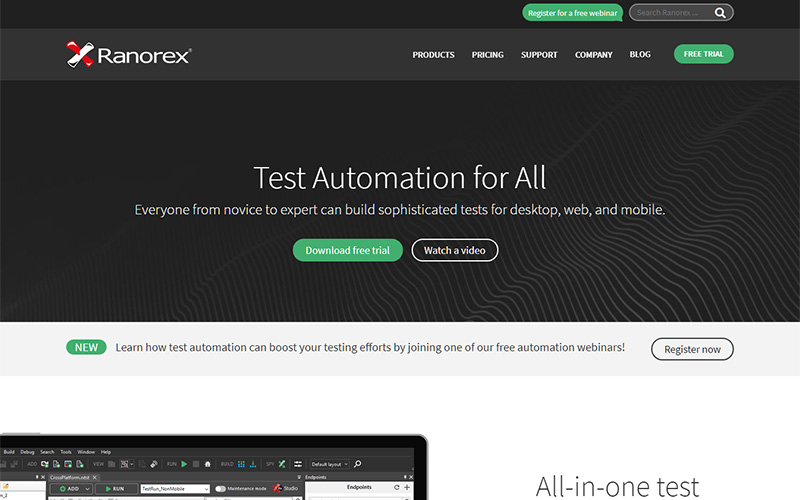Screen dimensions: 800x500
Task: Close the CrossPlatform.rxtst tab
Action: pyautogui.click(x=94, y=478)
